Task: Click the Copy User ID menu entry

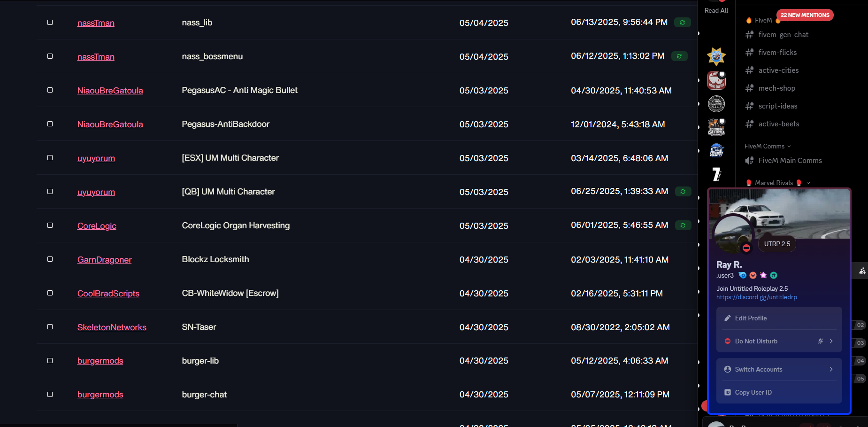Action: point(779,392)
